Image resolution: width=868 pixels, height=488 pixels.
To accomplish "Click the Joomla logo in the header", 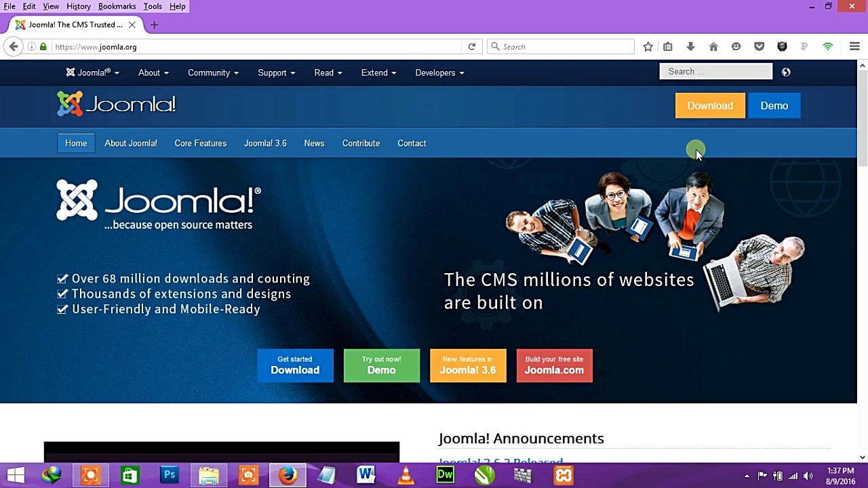I will pos(117,104).
